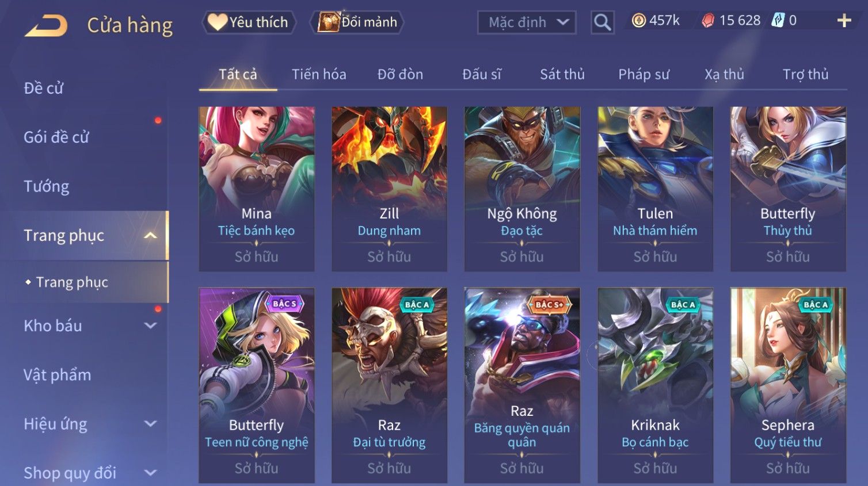Switch to the Sát thủ tab
Image resolution: width=868 pixels, height=486 pixels.
coord(562,74)
